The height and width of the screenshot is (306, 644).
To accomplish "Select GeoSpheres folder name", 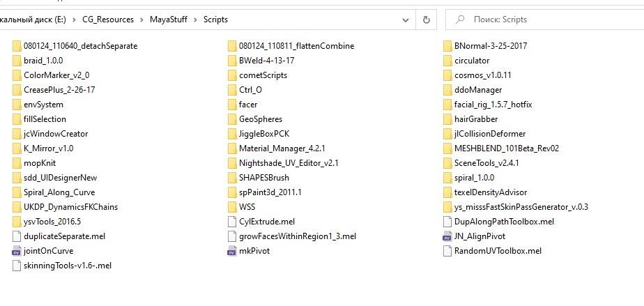I will (261, 119).
